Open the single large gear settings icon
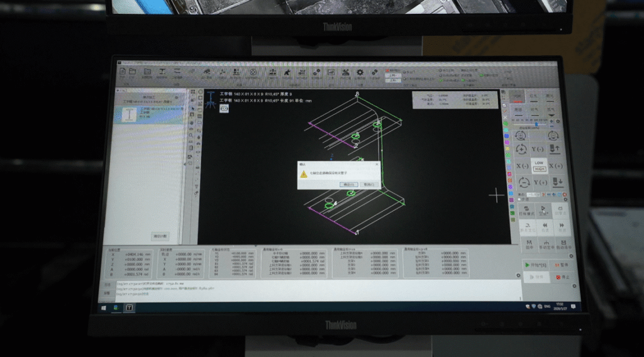Viewport: 644px width, 357px height. coord(360,73)
